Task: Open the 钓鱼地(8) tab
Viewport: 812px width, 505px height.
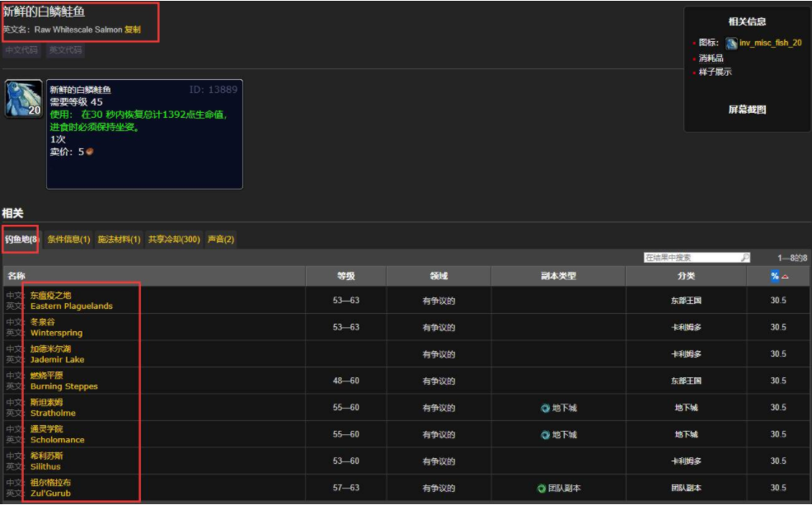Action: tap(21, 239)
